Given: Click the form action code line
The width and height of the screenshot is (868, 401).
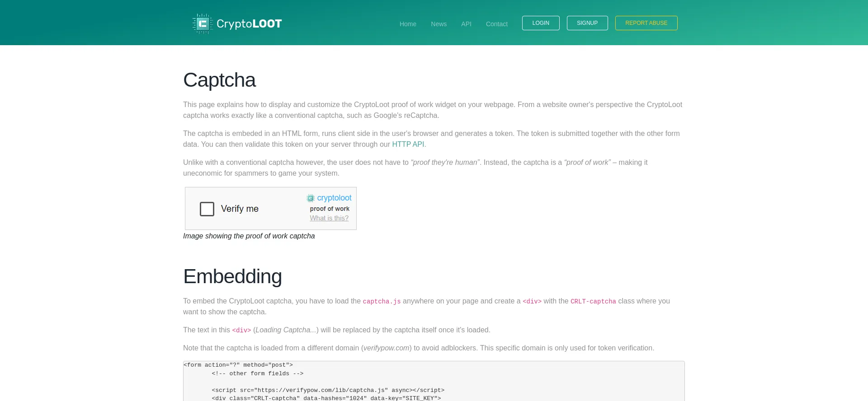Looking at the screenshot, I should (x=238, y=365).
